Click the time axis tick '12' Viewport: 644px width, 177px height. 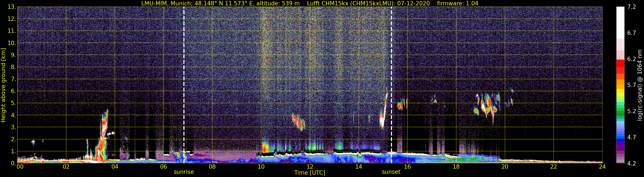click(x=310, y=167)
